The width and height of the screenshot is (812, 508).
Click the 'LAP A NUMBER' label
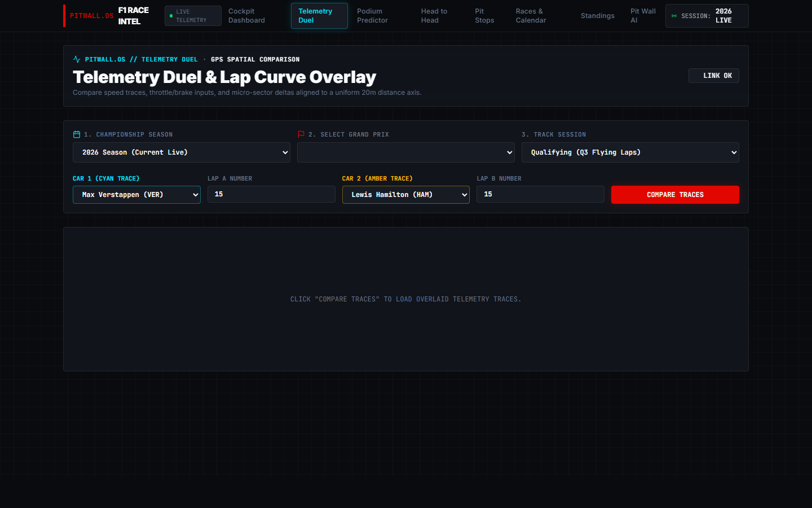230,178
